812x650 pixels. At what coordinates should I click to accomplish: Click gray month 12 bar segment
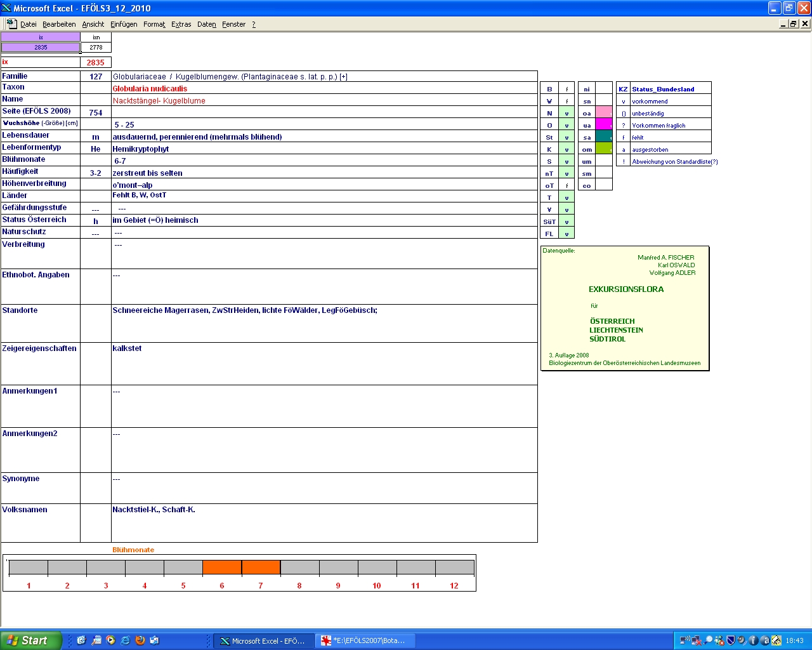[454, 567]
